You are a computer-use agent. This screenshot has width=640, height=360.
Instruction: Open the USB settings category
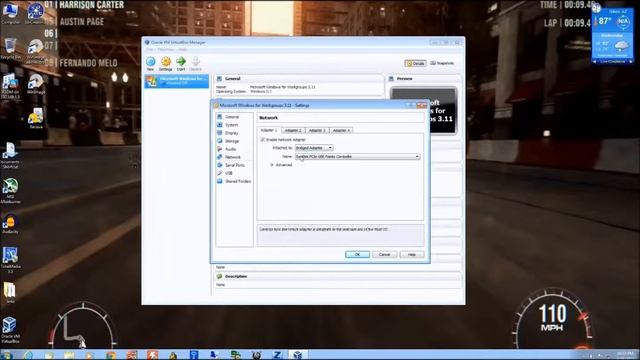point(229,173)
